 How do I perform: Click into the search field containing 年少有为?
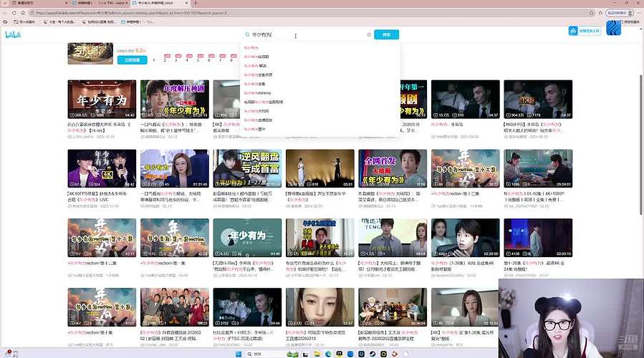click(x=308, y=34)
